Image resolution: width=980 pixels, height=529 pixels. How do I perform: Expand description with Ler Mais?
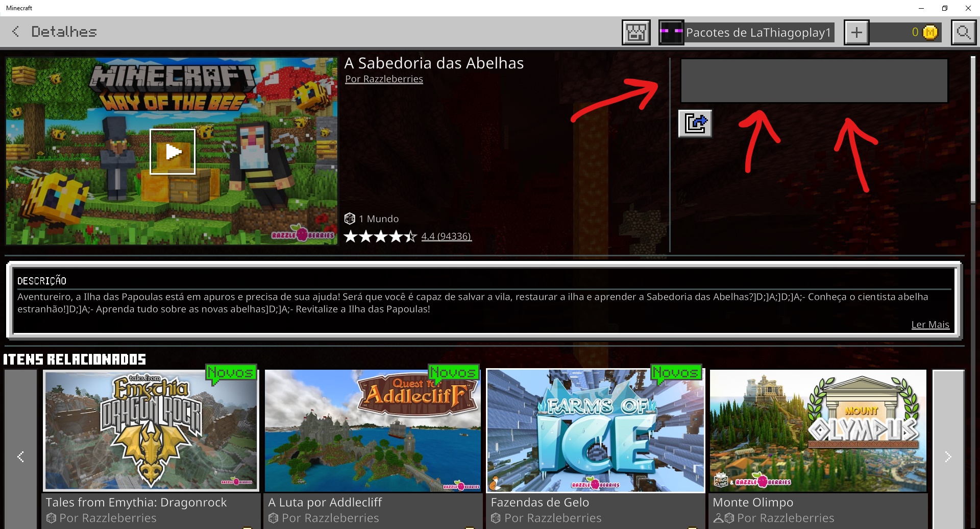[930, 325]
